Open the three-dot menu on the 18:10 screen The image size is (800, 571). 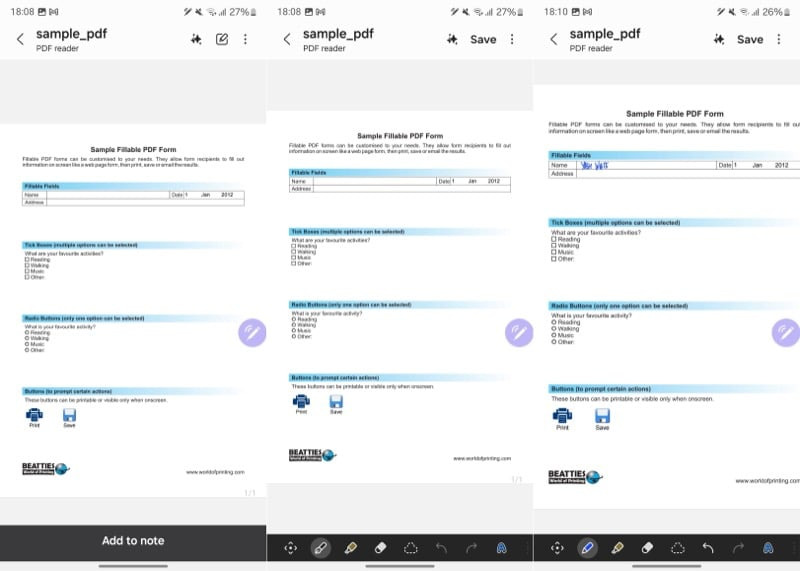click(x=779, y=39)
